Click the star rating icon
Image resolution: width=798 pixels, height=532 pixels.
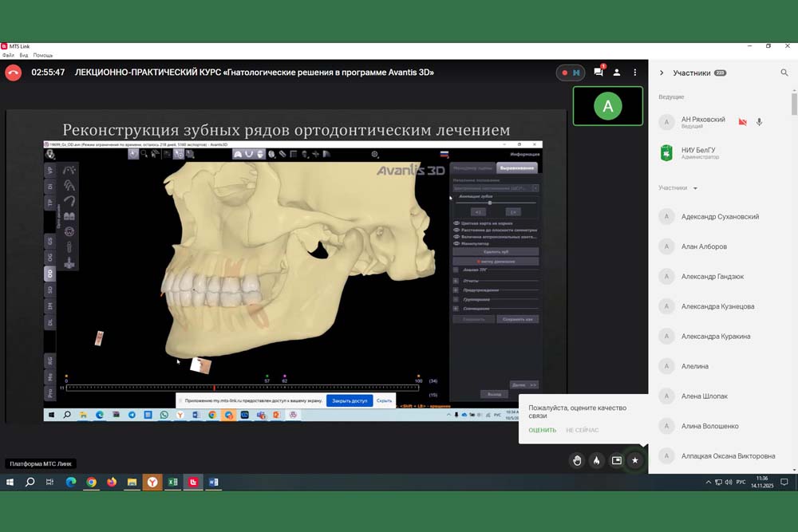point(635,460)
